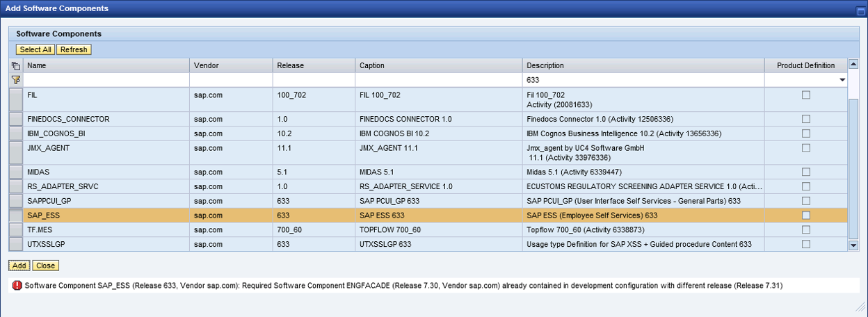
Task: Click the Release filter input field
Action: click(314, 80)
